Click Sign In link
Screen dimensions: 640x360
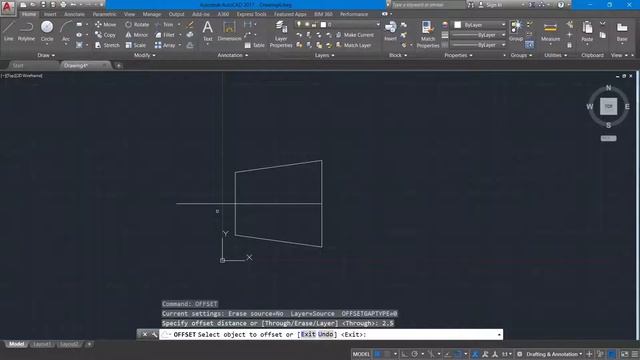pyautogui.click(x=490, y=5)
